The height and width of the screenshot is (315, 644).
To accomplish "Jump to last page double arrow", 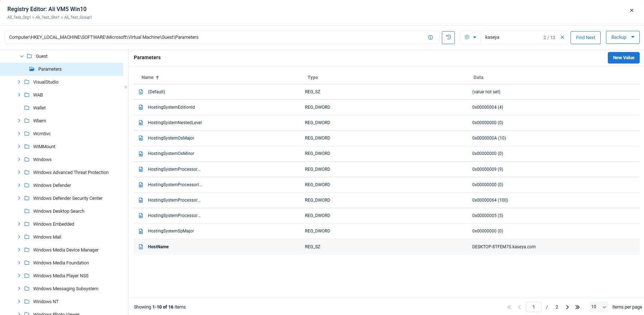I will click(577, 307).
